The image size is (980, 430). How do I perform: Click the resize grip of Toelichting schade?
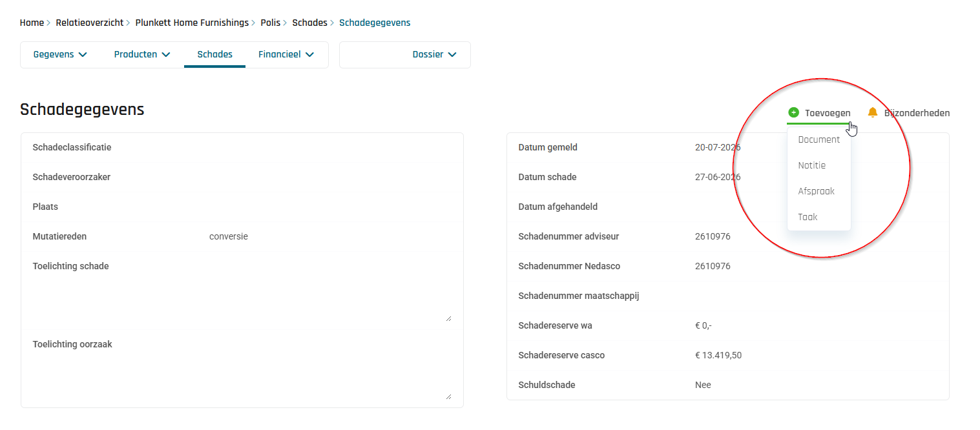pos(448,318)
